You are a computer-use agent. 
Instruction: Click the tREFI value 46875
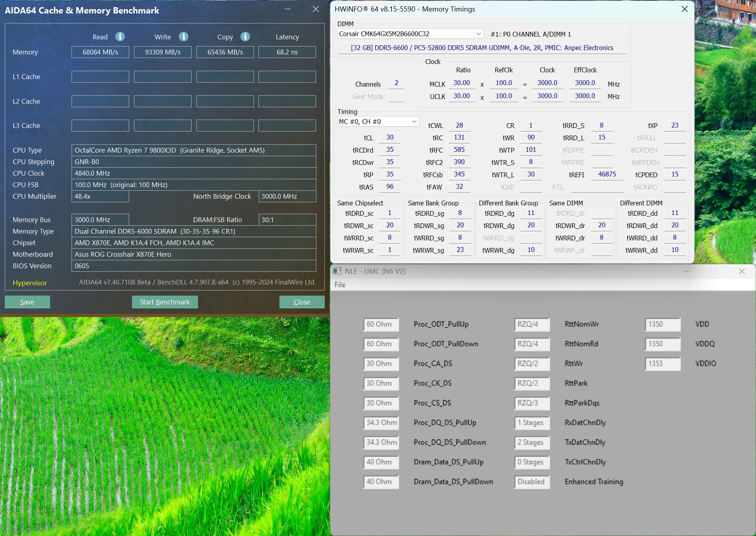(607, 174)
